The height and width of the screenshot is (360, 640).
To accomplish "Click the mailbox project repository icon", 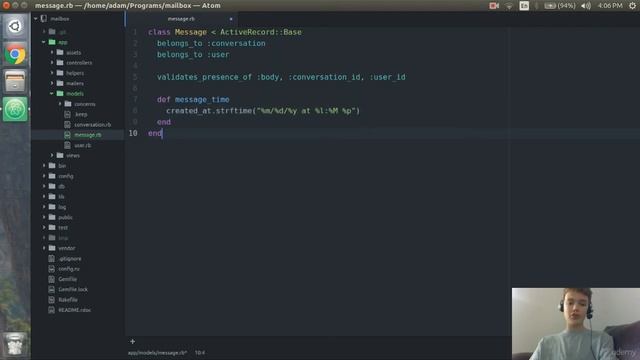I will 44,19.
